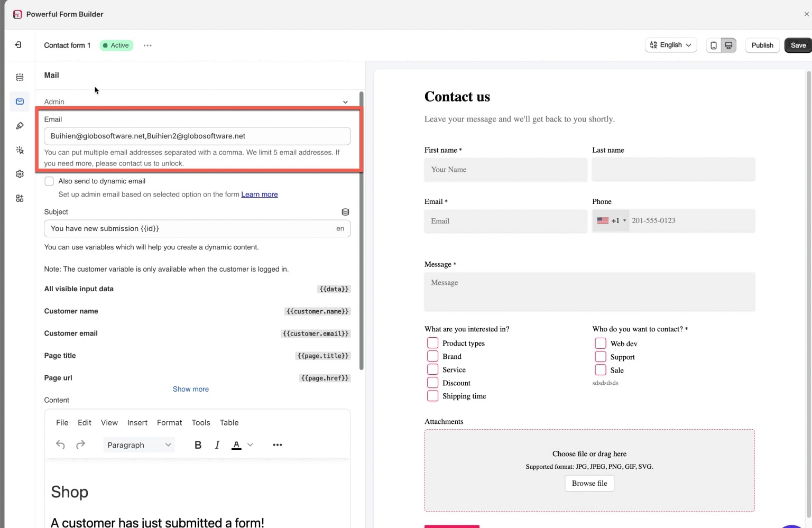Collapse the Admin section chevron
This screenshot has height=528, width=812.
click(x=345, y=102)
